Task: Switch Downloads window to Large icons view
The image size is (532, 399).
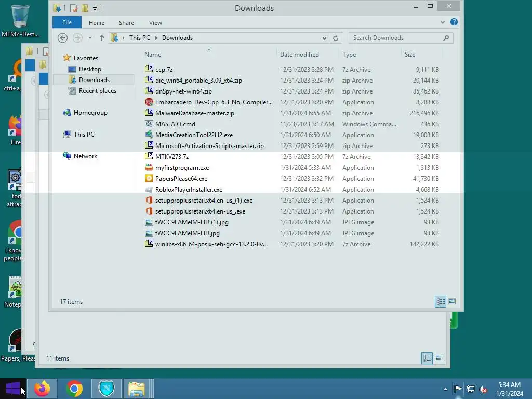Action: [452, 301]
